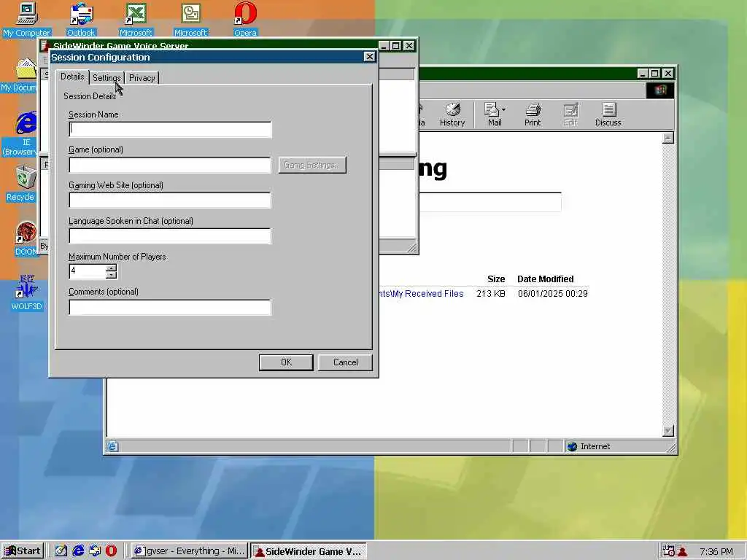Click the Maximum Number of Players value box
The image size is (747, 560).
click(88, 271)
